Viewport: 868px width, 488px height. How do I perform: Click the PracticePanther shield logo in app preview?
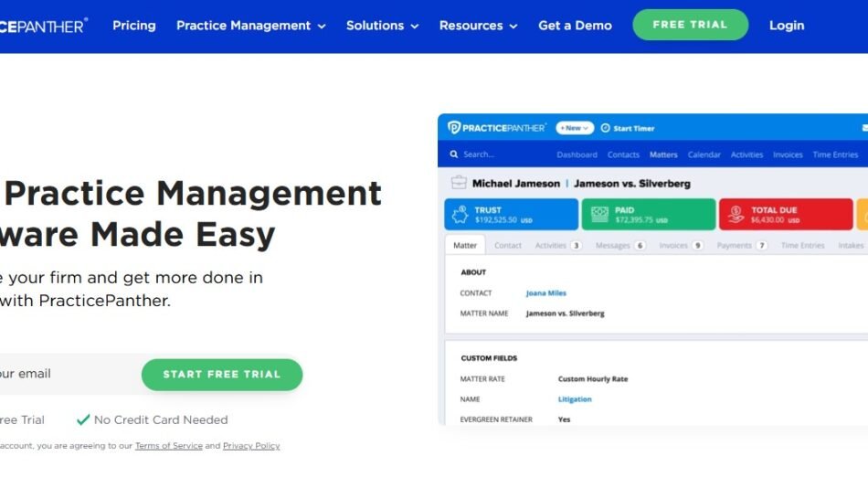pos(454,128)
